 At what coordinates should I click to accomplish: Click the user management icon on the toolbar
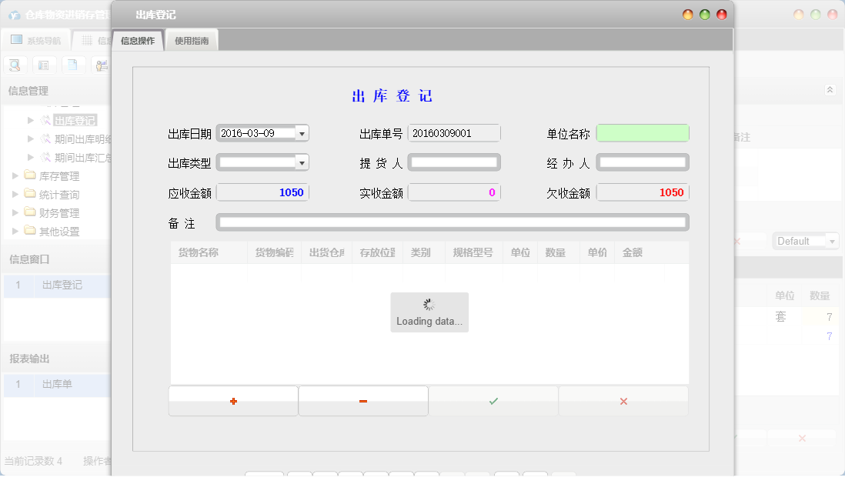(x=101, y=65)
